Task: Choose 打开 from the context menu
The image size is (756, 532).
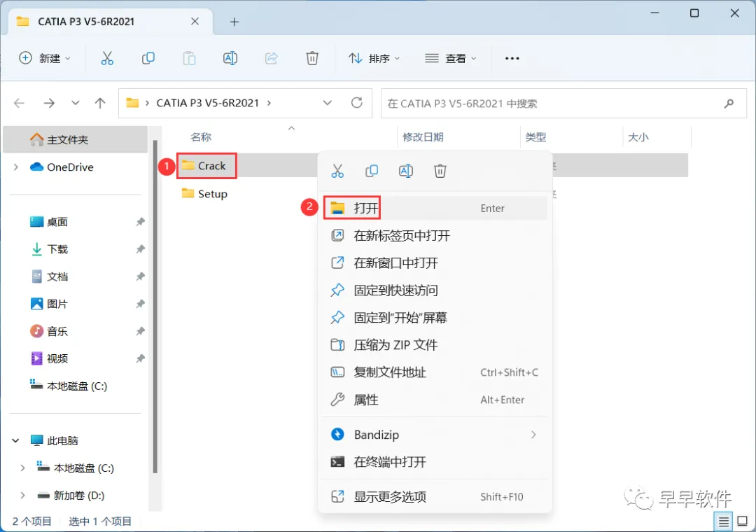Action: pos(435,208)
